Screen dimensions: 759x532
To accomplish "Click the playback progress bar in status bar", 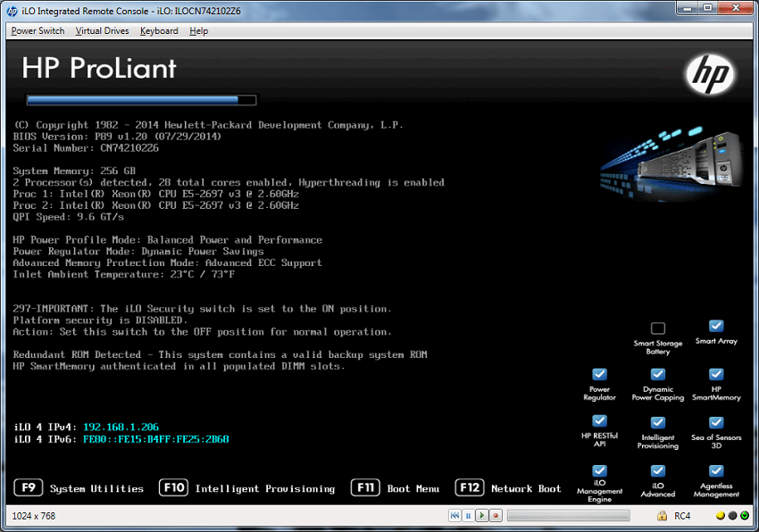I will click(x=568, y=516).
